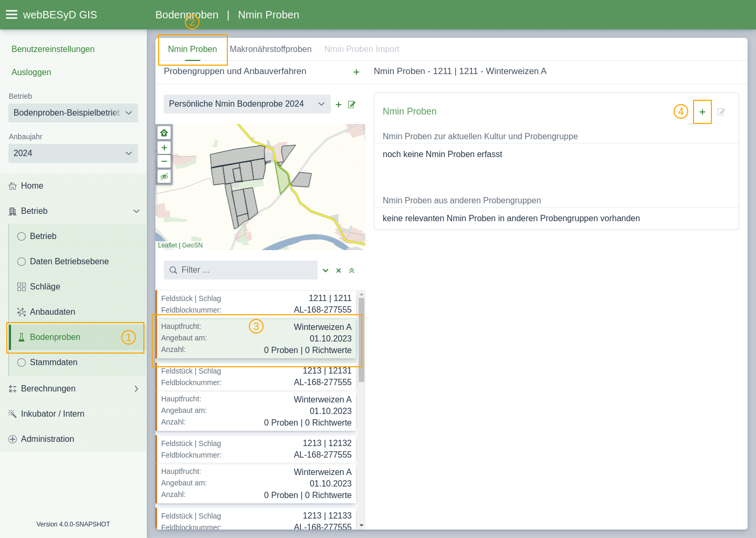Click scrollbar down arrow of field list

pos(361,525)
